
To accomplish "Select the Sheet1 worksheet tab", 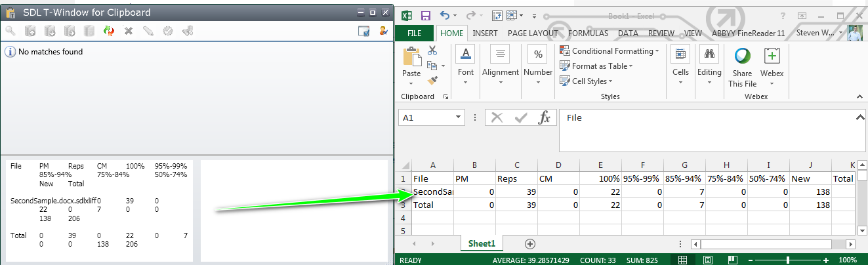I will [482, 243].
